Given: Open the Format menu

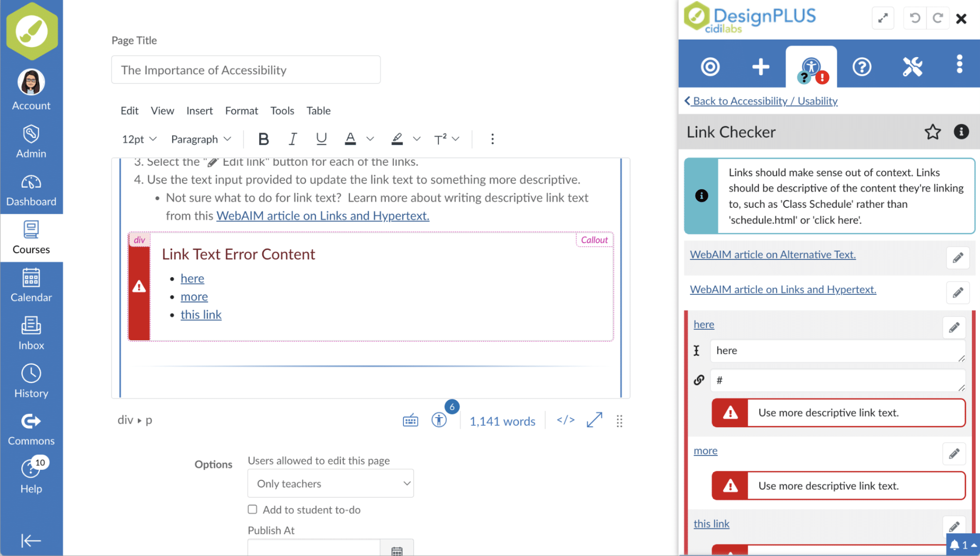Looking at the screenshot, I should (241, 111).
